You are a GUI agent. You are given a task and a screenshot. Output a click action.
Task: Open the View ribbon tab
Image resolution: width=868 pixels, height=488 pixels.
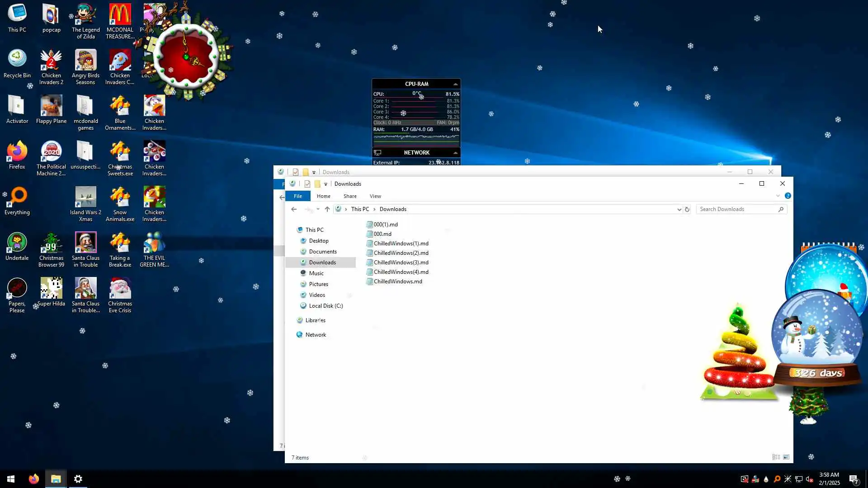(375, 196)
